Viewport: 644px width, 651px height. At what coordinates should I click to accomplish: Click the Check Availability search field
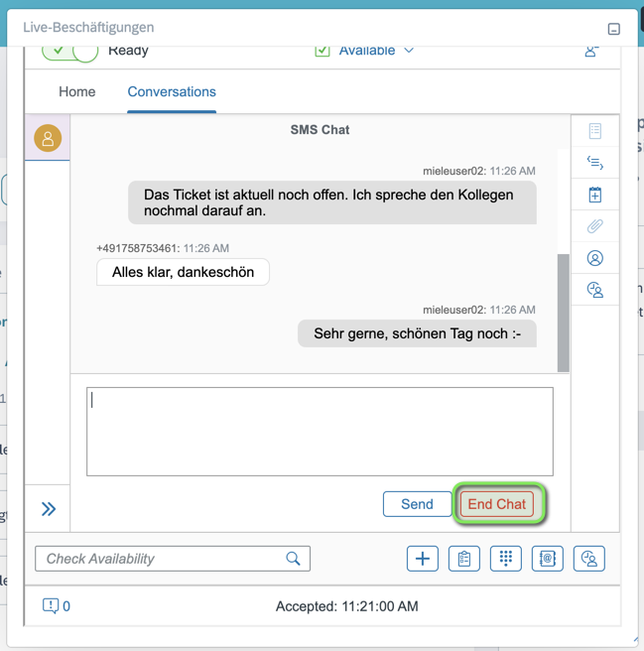point(164,559)
